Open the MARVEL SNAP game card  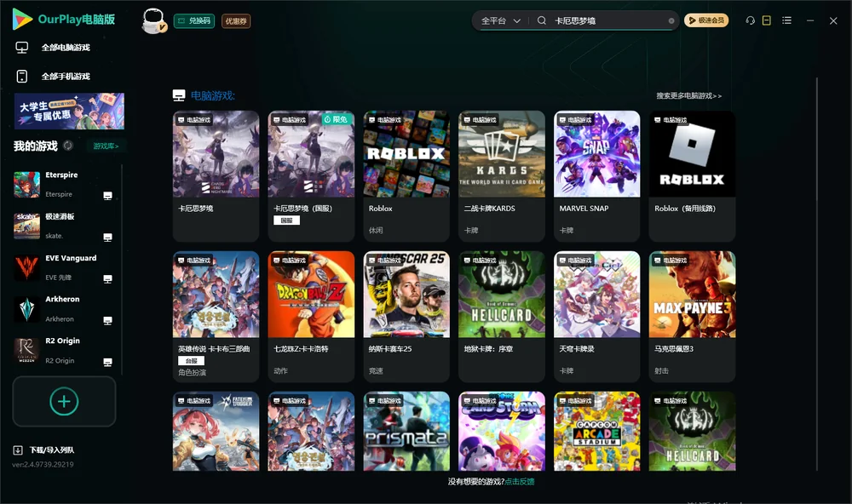pyautogui.click(x=597, y=176)
